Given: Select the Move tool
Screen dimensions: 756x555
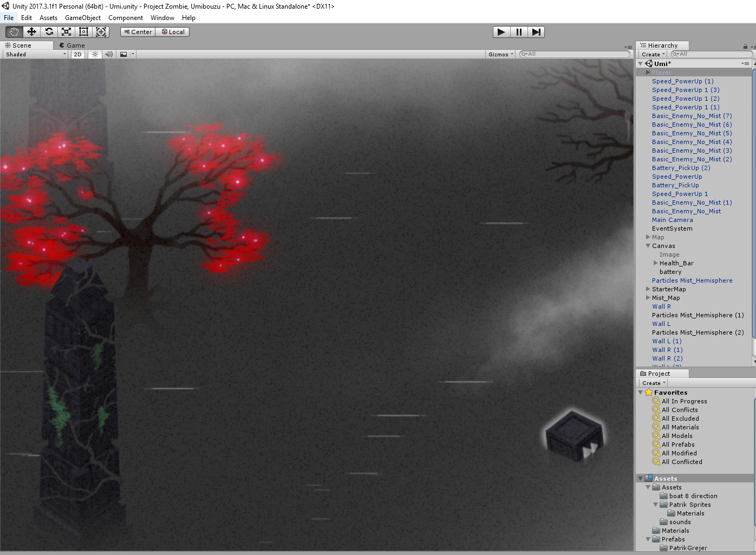Looking at the screenshot, I should coord(31,32).
